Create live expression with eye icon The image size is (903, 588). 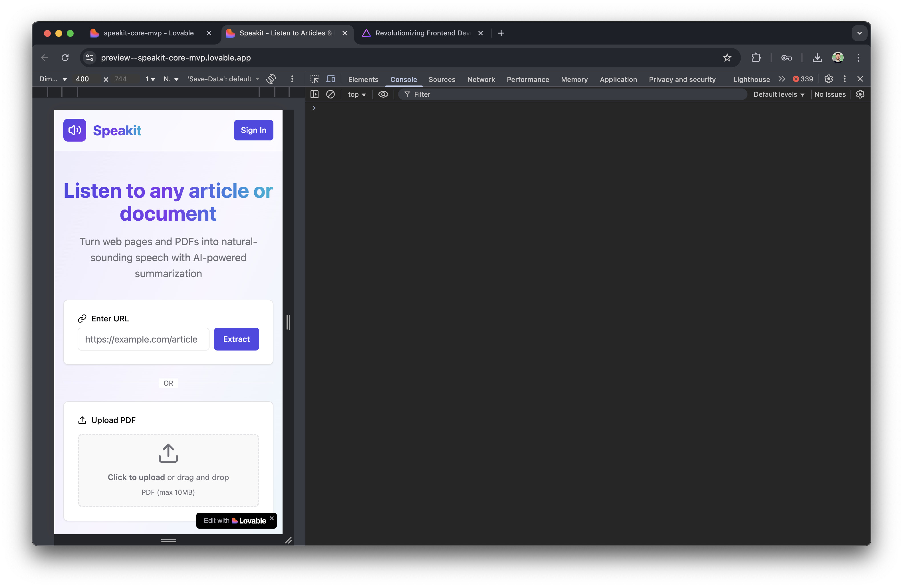383,94
